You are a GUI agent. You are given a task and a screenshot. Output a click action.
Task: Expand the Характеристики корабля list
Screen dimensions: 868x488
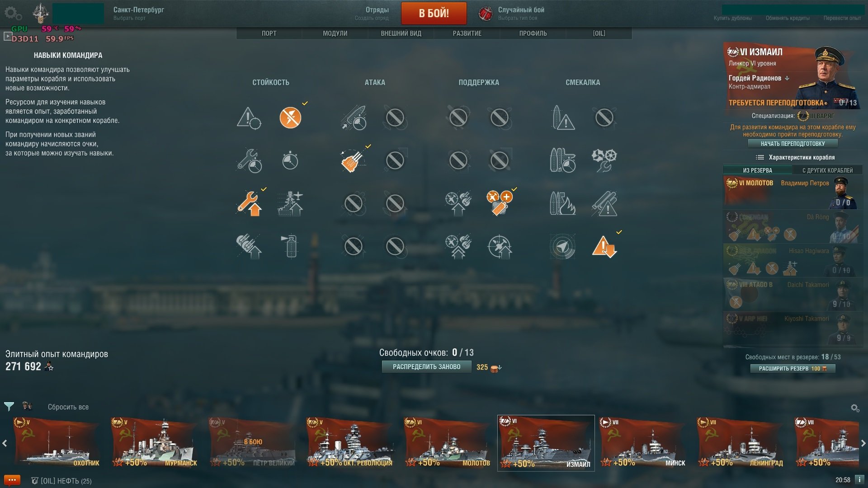(795, 157)
